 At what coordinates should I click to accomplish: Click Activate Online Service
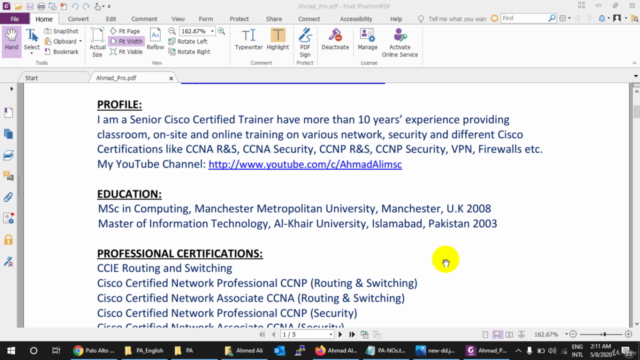coord(400,42)
